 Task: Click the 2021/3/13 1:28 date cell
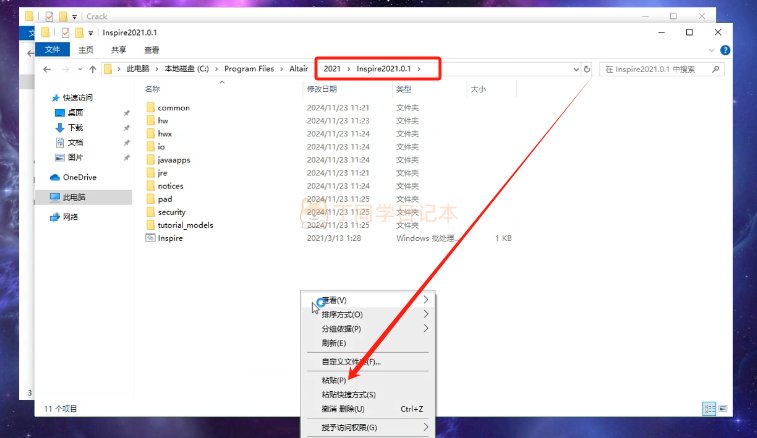pos(334,238)
